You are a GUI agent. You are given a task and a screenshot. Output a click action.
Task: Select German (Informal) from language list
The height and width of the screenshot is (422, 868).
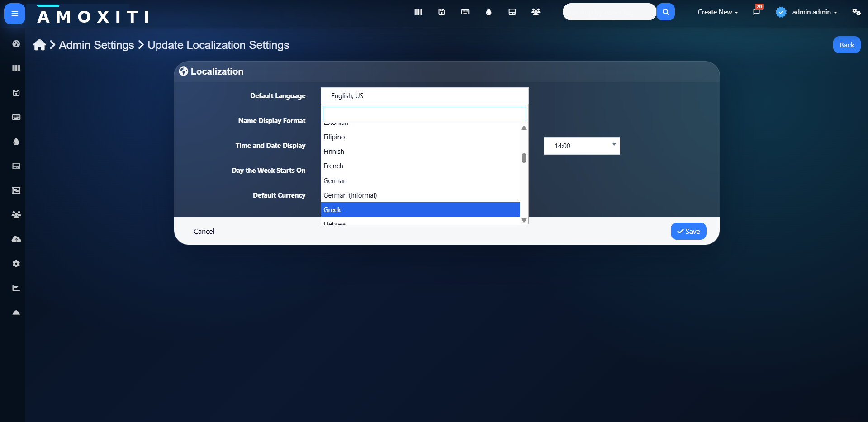pyautogui.click(x=420, y=195)
